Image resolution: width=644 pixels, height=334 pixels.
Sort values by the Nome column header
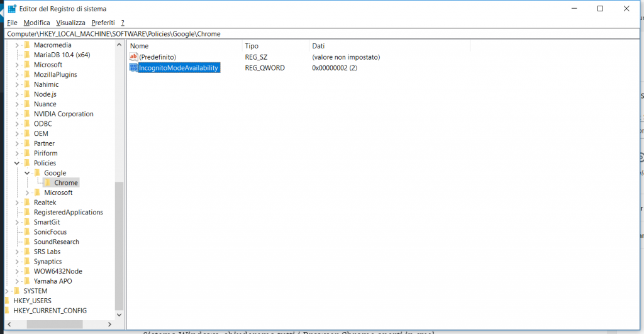(184, 46)
